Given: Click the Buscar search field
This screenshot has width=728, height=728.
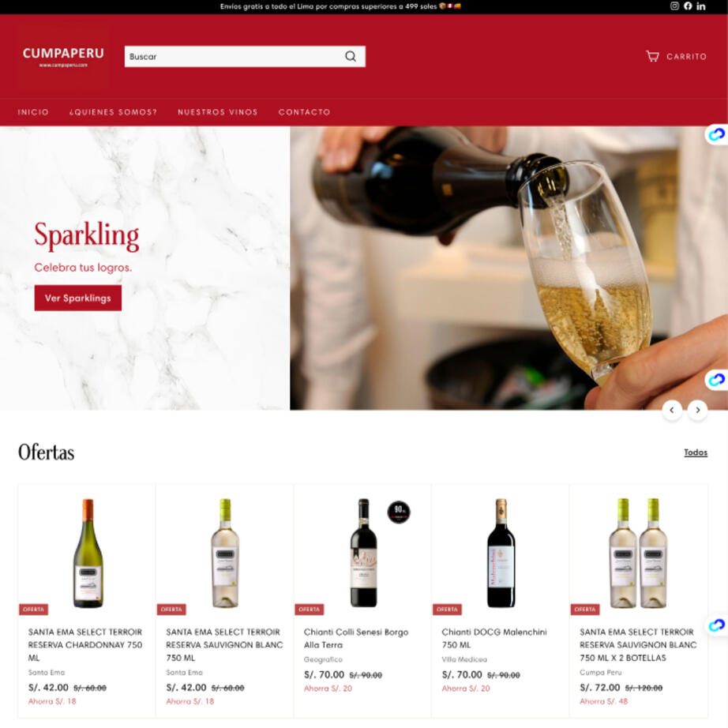Looking at the screenshot, I should [245, 56].
